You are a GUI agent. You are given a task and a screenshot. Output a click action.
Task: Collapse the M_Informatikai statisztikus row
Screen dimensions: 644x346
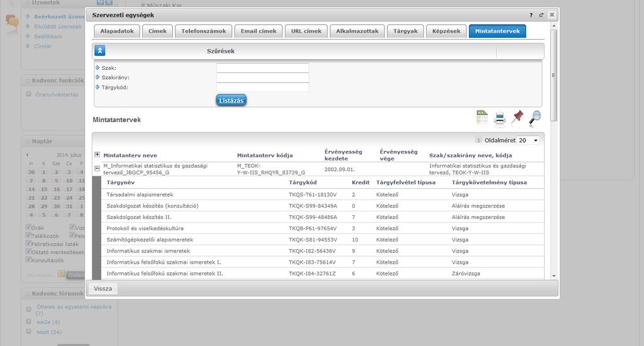pos(97,168)
